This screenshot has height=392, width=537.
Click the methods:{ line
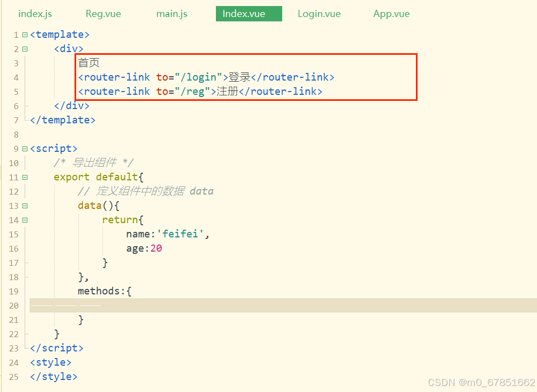pyautogui.click(x=105, y=291)
